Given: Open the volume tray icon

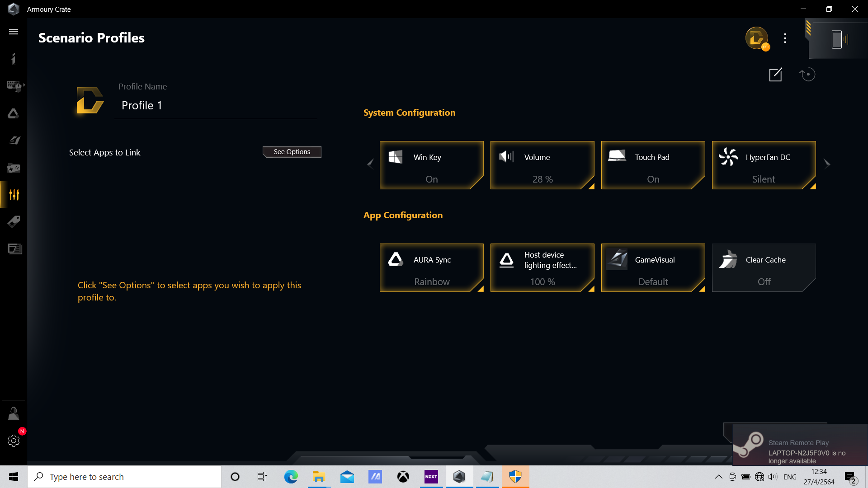Looking at the screenshot, I should pos(773,477).
